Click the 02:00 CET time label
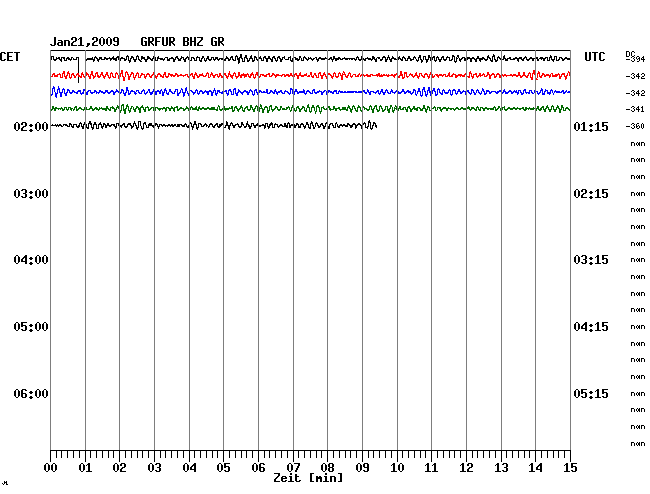Screen dimensions: 650x494 [x=31, y=126]
